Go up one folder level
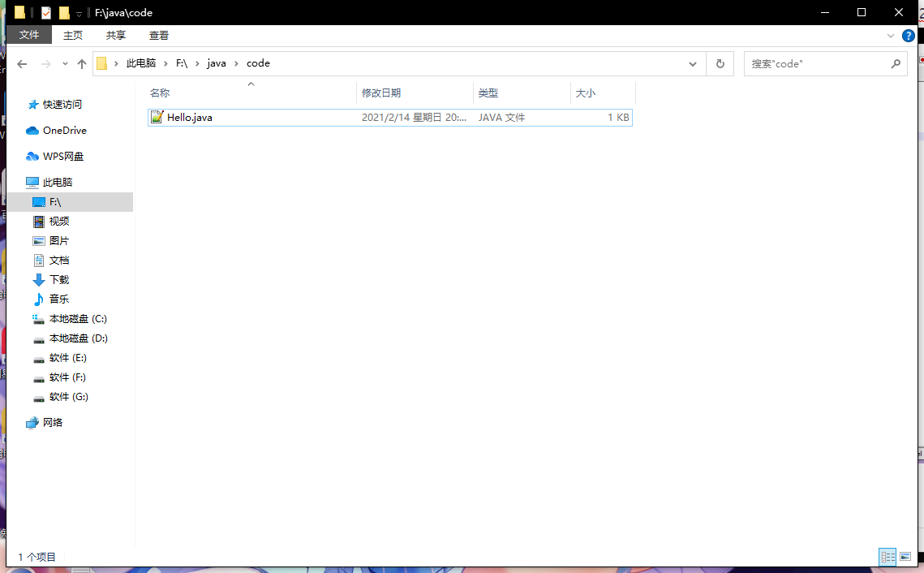Image resolution: width=924 pixels, height=573 pixels. point(82,63)
